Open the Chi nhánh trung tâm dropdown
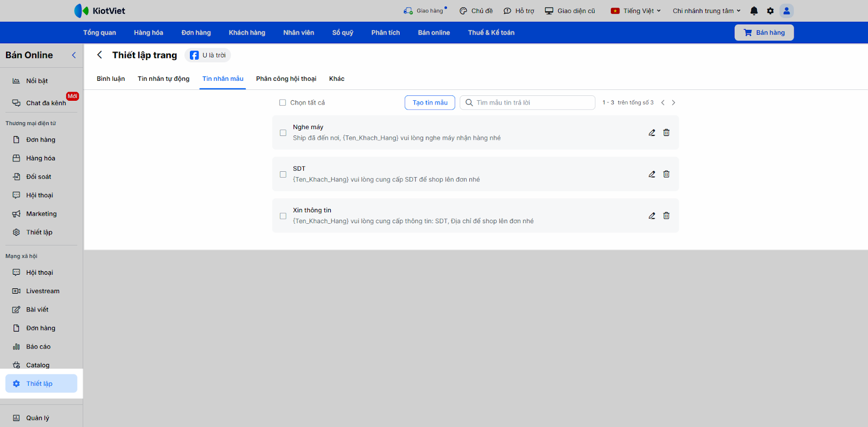The width and height of the screenshot is (868, 427). 707,11
